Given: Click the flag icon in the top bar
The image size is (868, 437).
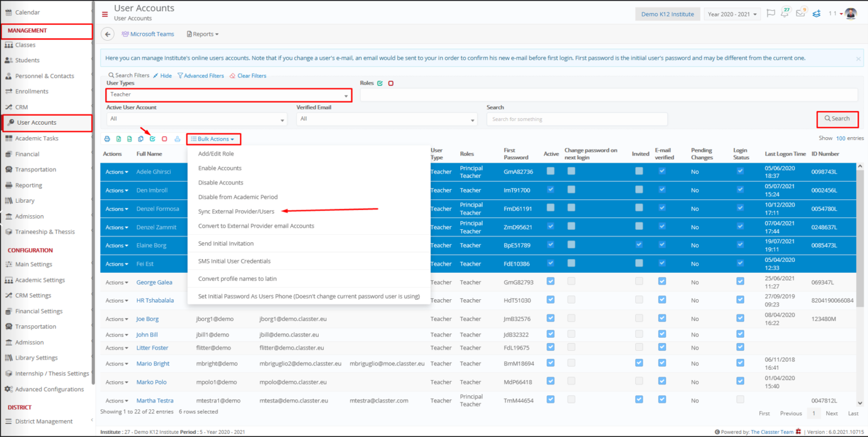Looking at the screenshot, I should tap(771, 14).
